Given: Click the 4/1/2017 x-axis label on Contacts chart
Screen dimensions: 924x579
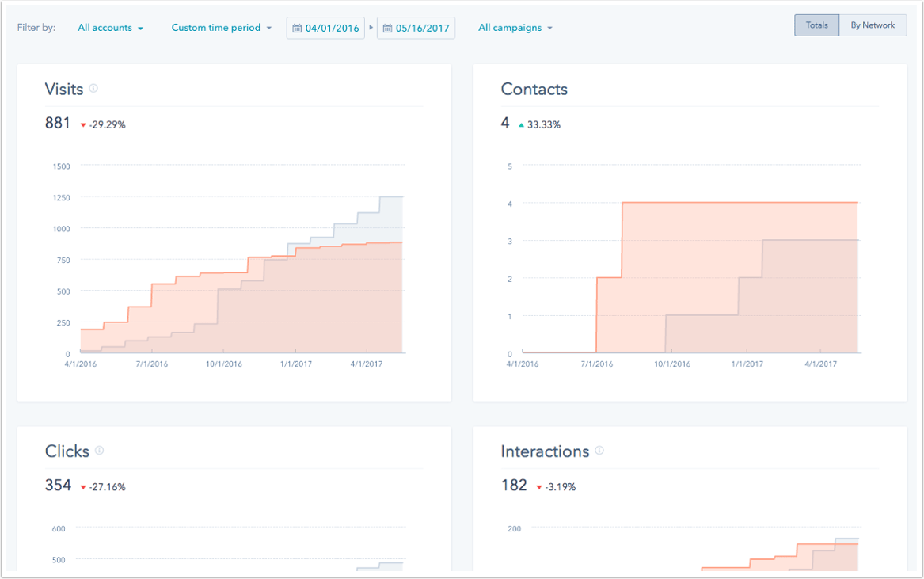Looking at the screenshot, I should (x=821, y=364).
